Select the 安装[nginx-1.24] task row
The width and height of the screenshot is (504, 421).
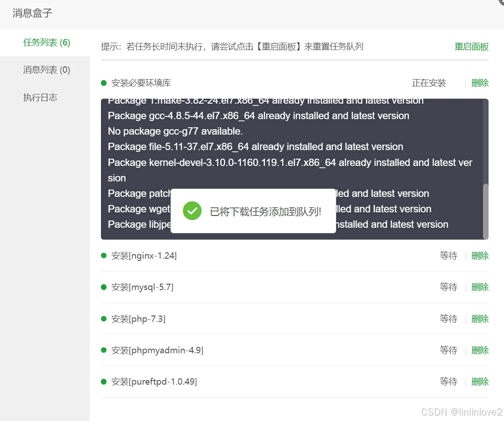(x=294, y=256)
